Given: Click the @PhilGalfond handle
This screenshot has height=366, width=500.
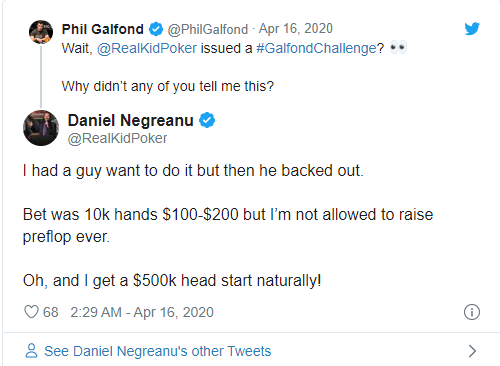Looking at the screenshot, I should (x=208, y=30).
